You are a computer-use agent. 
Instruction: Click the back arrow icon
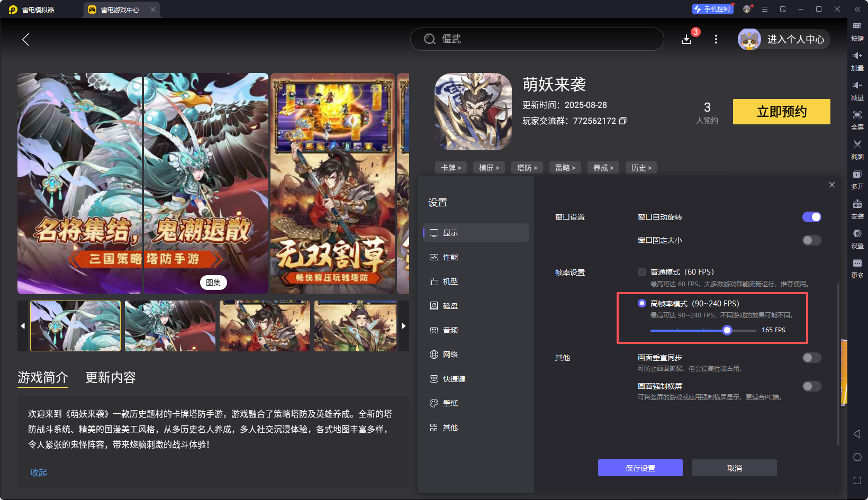pyautogui.click(x=25, y=39)
